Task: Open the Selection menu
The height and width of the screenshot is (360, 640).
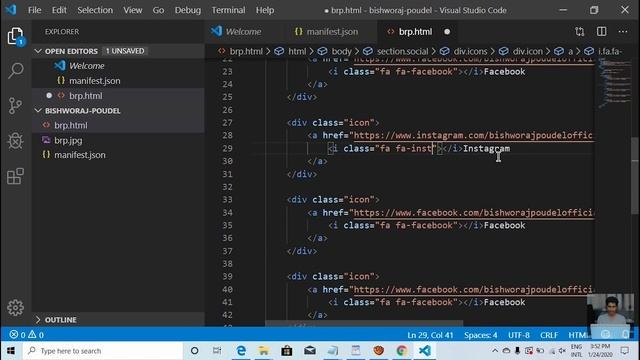Action: tap(95, 10)
